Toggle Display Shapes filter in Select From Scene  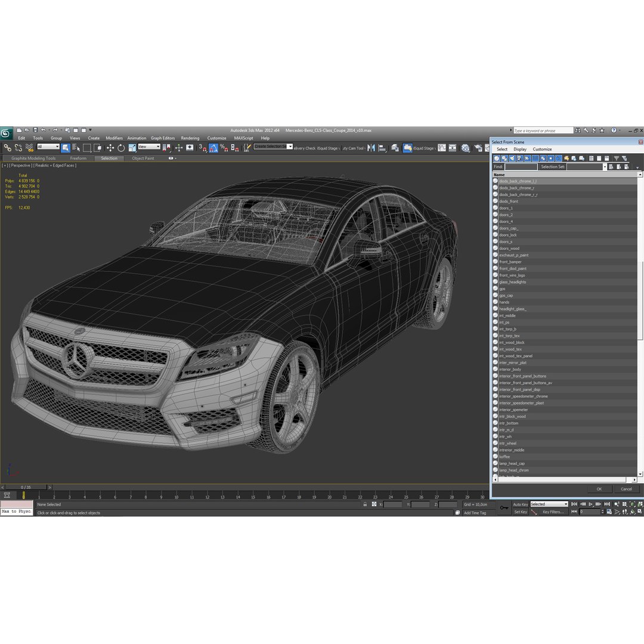[504, 158]
